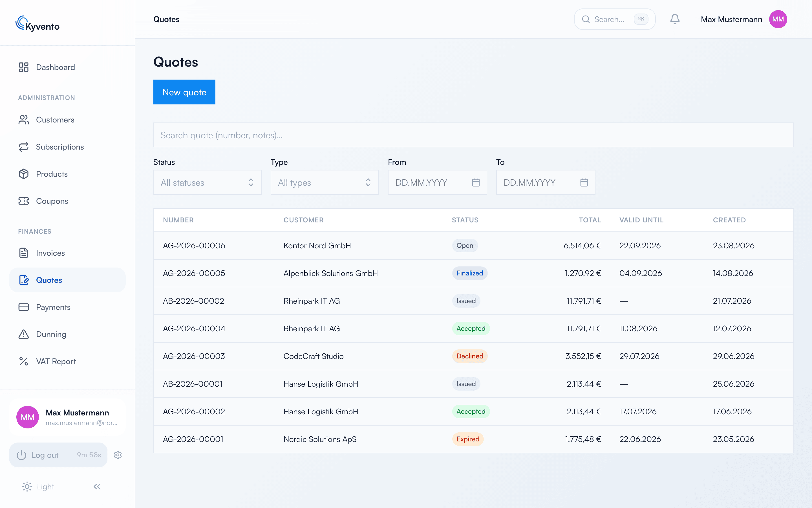Click the VALID UNTIL column header
Image resolution: width=812 pixels, height=508 pixels.
tap(641, 220)
